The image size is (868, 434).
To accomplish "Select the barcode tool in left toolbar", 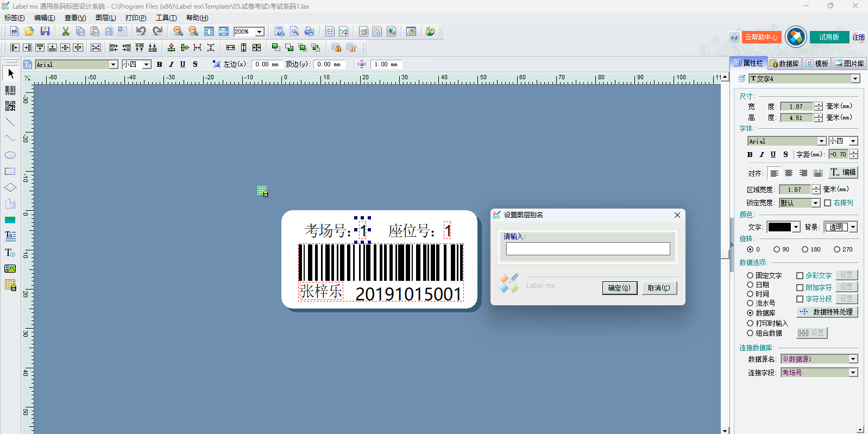I will point(10,90).
